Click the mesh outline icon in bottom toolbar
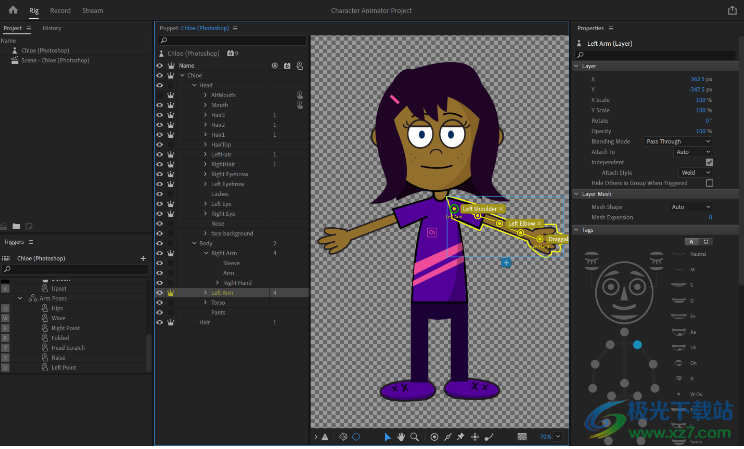The height and width of the screenshot is (449, 744). (x=343, y=437)
